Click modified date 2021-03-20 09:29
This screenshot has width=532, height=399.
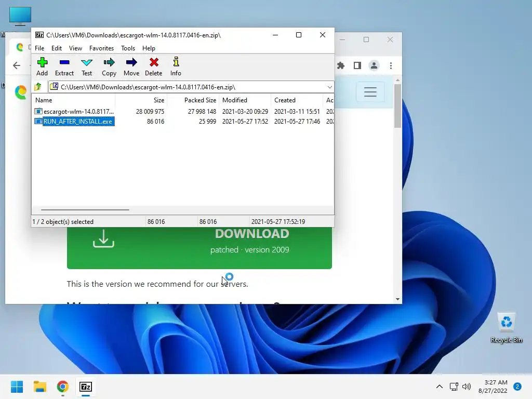pyautogui.click(x=245, y=111)
